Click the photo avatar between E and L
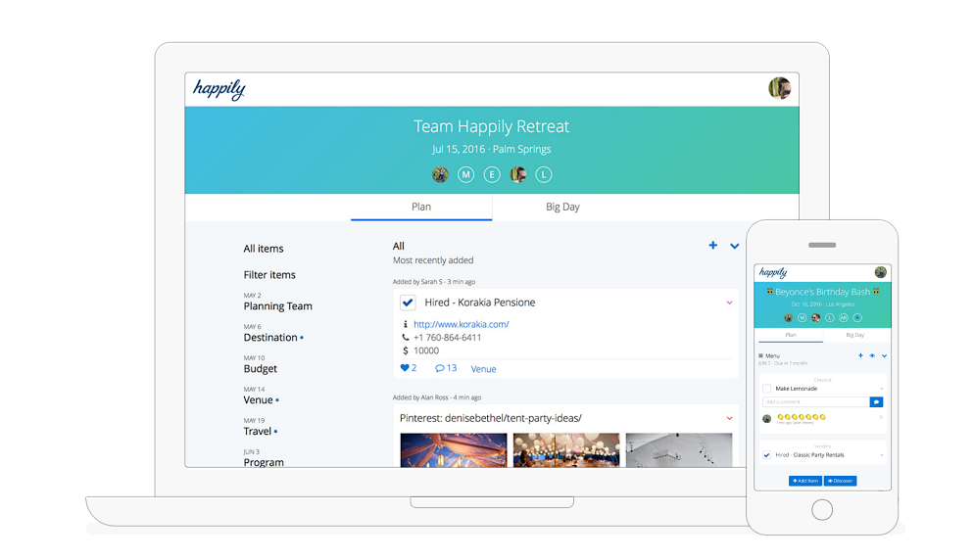Screen dimensions: 974x560 [518, 175]
